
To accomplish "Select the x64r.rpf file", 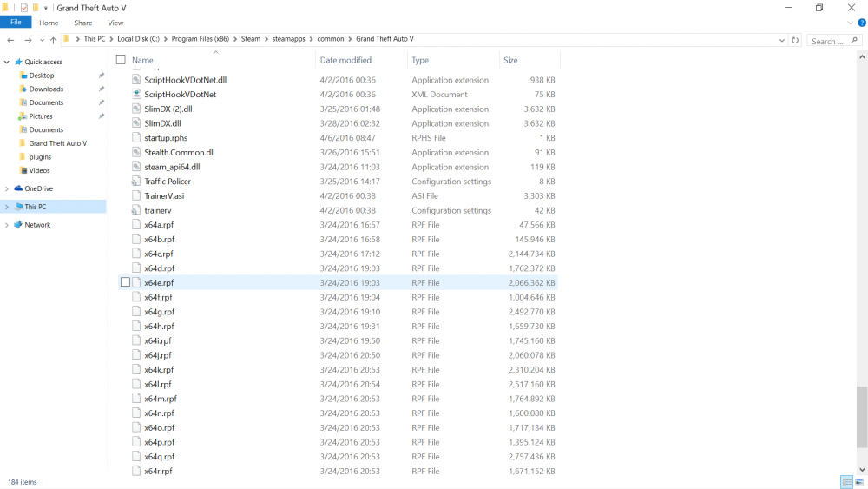I will 158,472.
